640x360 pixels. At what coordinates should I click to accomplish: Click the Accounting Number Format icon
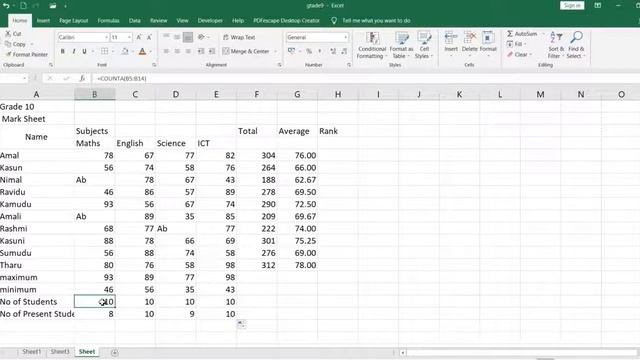291,51
